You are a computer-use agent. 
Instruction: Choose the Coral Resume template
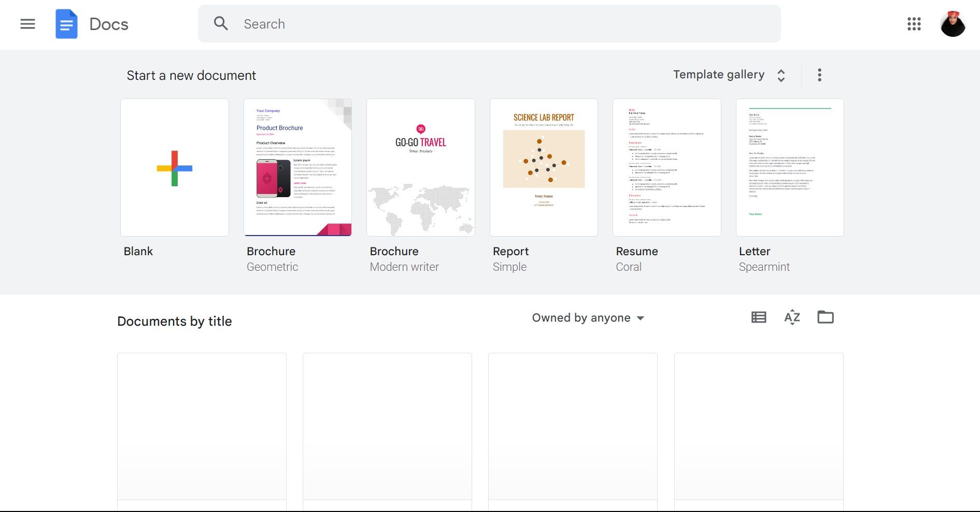(x=666, y=167)
